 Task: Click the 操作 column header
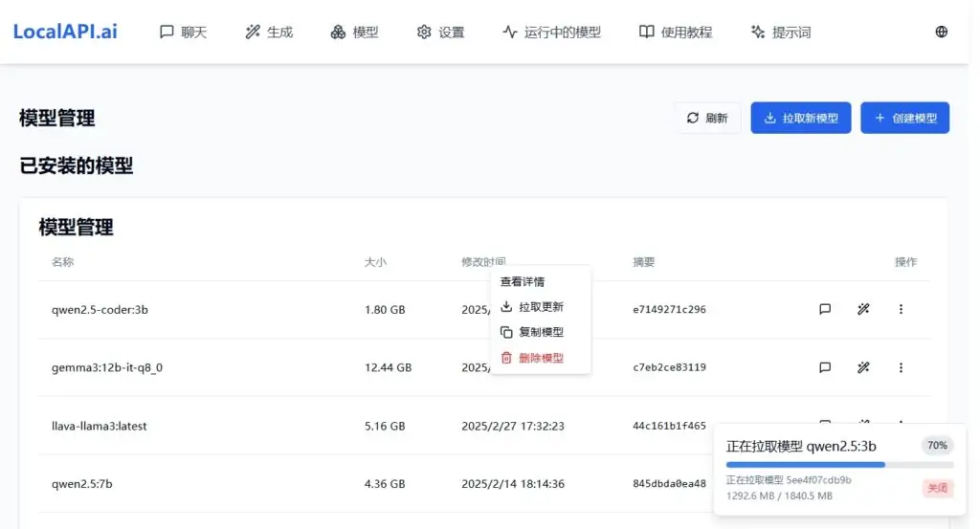(x=905, y=262)
